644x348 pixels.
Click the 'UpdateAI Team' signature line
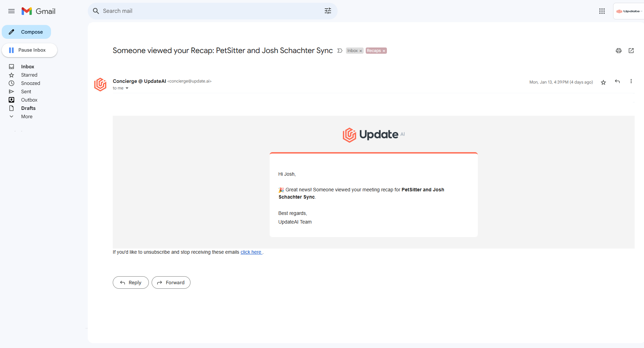pos(295,222)
